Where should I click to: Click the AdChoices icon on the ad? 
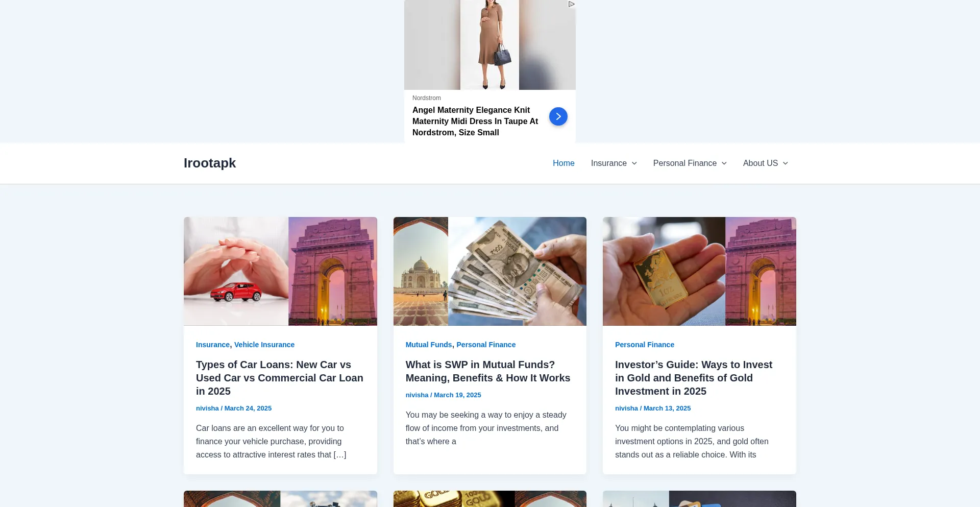coord(572,4)
